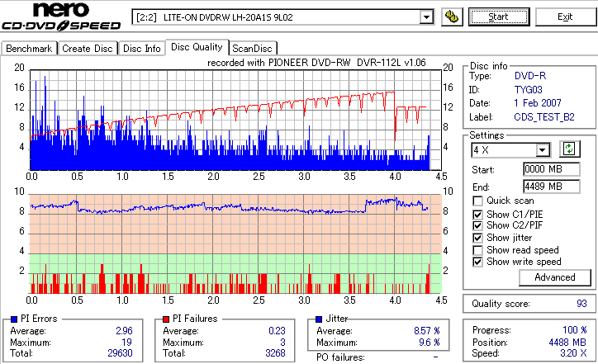
Task: Click the disc date 1 Feb 2007
Action: point(538,103)
